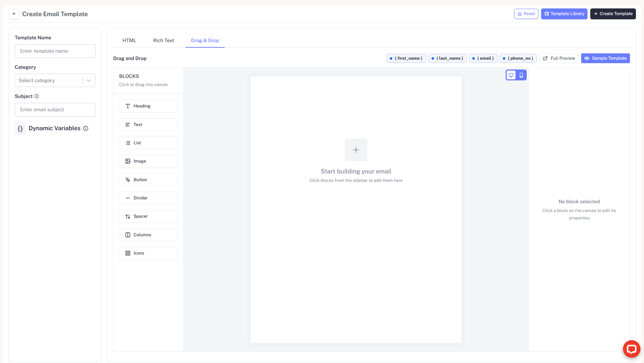
Task: Open the Template Library
Action: [564, 14]
